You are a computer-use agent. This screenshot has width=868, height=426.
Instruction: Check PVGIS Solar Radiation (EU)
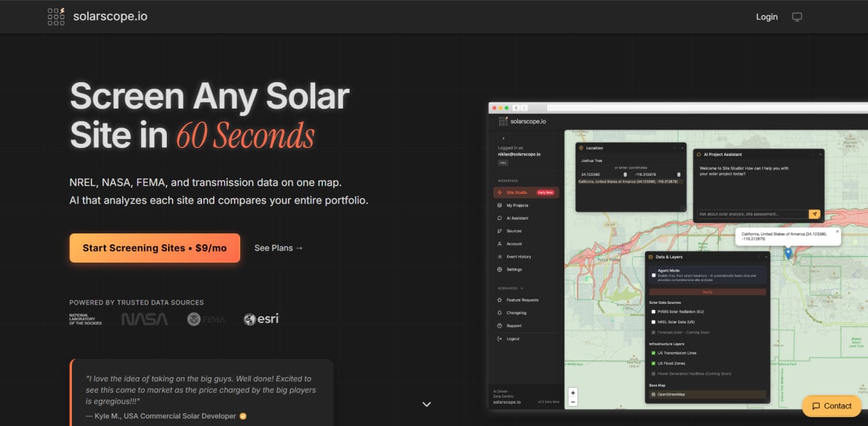(x=654, y=311)
